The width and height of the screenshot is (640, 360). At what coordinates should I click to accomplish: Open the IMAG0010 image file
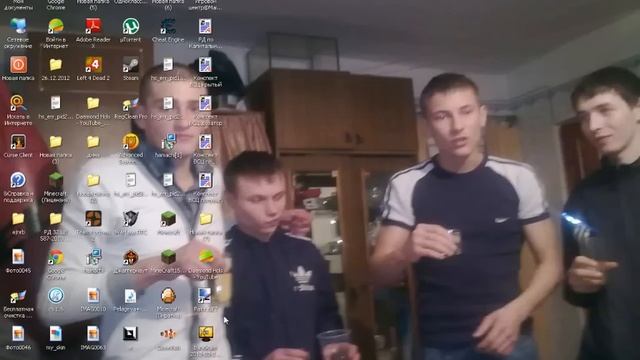(x=93, y=296)
